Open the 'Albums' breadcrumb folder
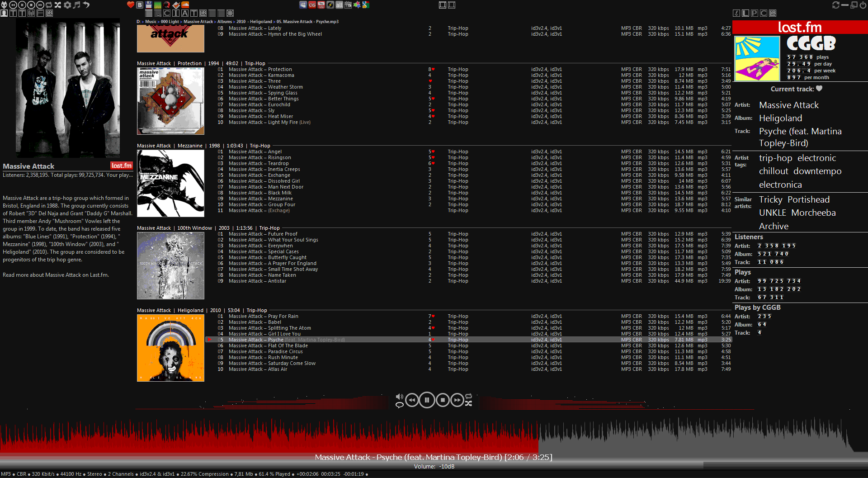 [x=225, y=22]
